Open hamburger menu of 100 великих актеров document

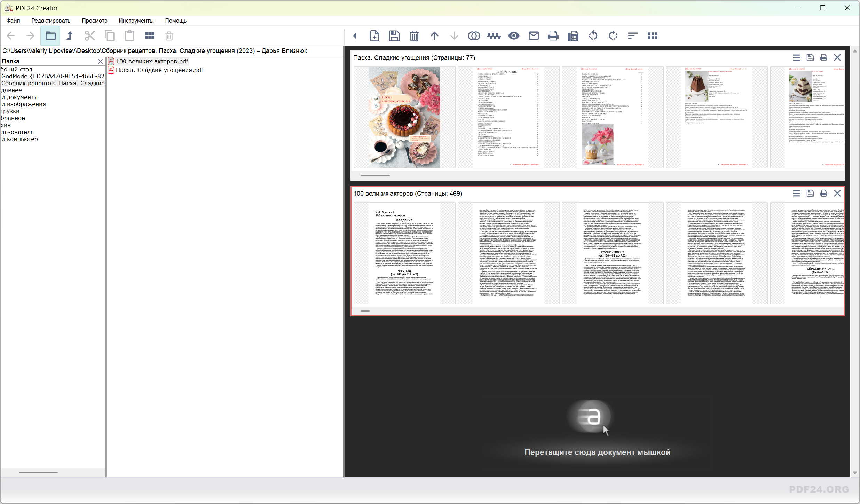(796, 194)
